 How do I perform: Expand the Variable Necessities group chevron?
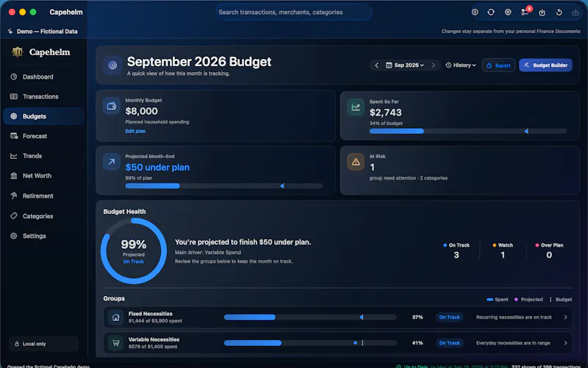coord(565,343)
